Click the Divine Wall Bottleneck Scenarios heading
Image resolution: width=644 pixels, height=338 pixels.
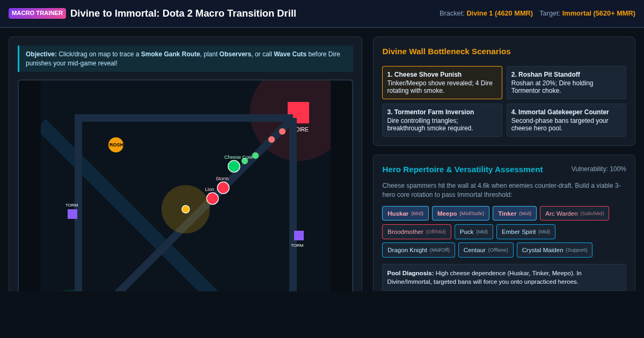click(x=447, y=52)
